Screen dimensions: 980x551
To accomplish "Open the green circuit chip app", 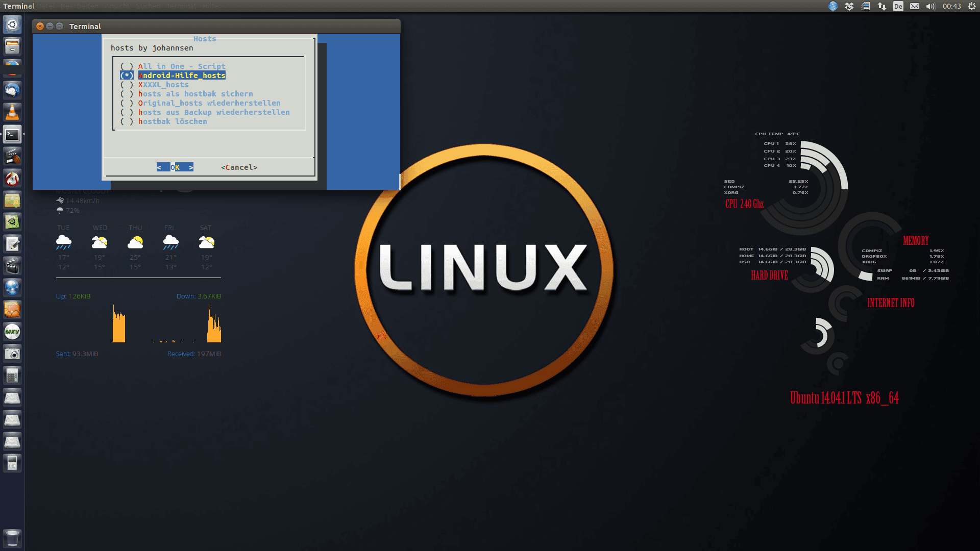I will pyautogui.click(x=12, y=222).
